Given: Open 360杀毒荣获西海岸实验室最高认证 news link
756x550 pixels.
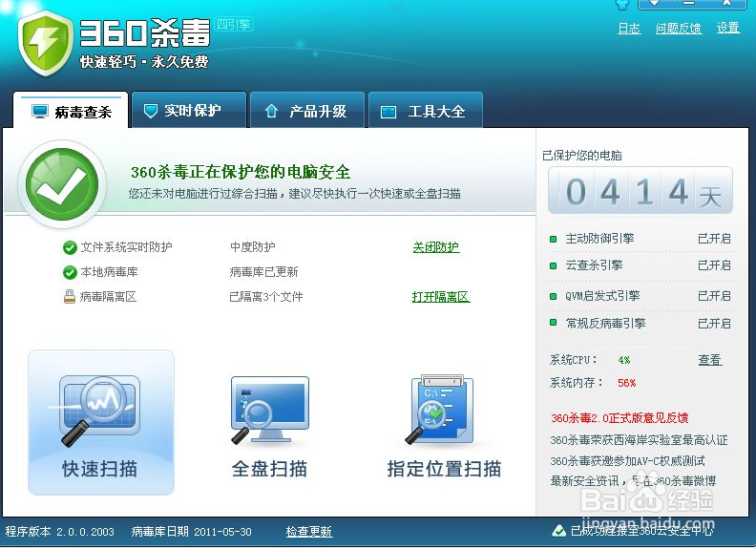Looking at the screenshot, I should coord(639,439).
